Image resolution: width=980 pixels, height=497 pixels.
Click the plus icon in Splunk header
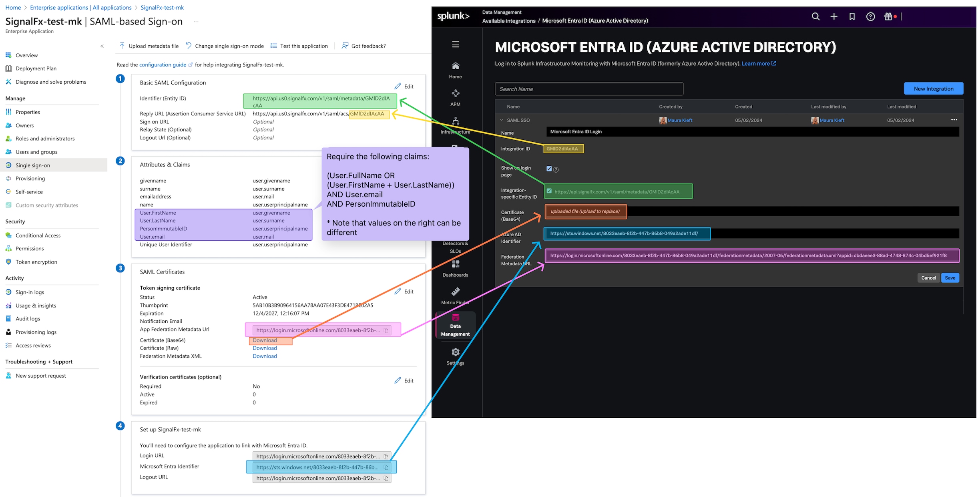[834, 16]
